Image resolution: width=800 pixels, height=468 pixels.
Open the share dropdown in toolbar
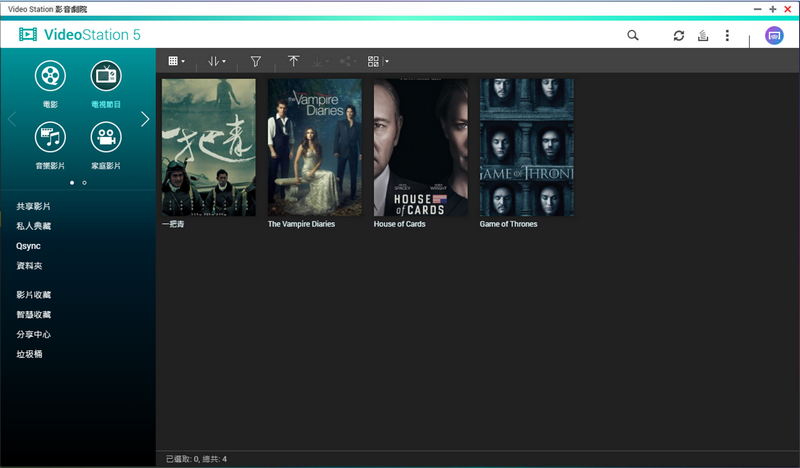point(348,61)
